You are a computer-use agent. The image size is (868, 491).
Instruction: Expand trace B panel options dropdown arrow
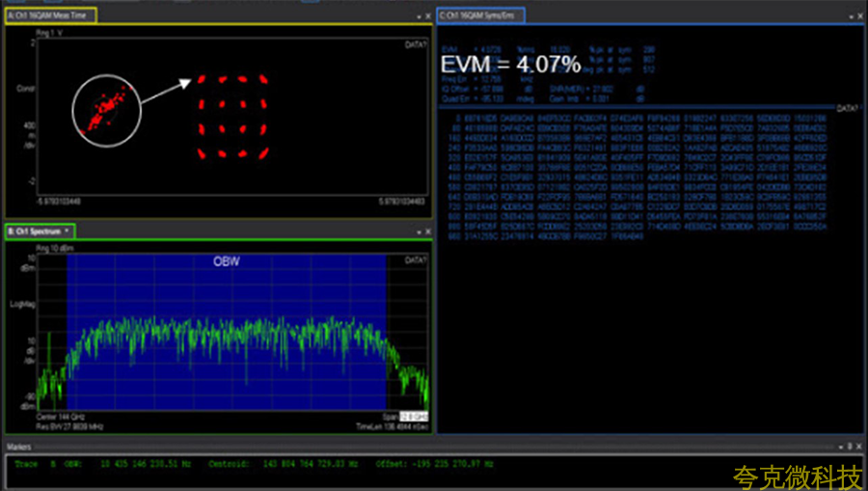pyautogui.click(x=420, y=232)
